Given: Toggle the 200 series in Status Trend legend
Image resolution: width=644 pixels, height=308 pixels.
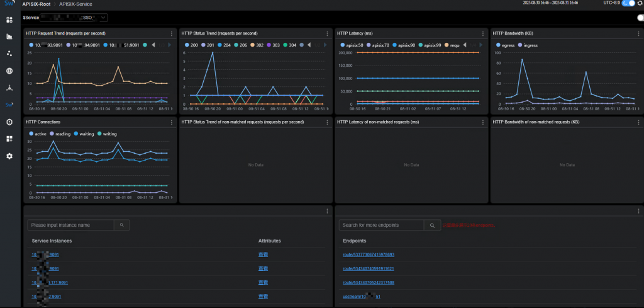Looking at the screenshot, I should (x=191, y=45).
